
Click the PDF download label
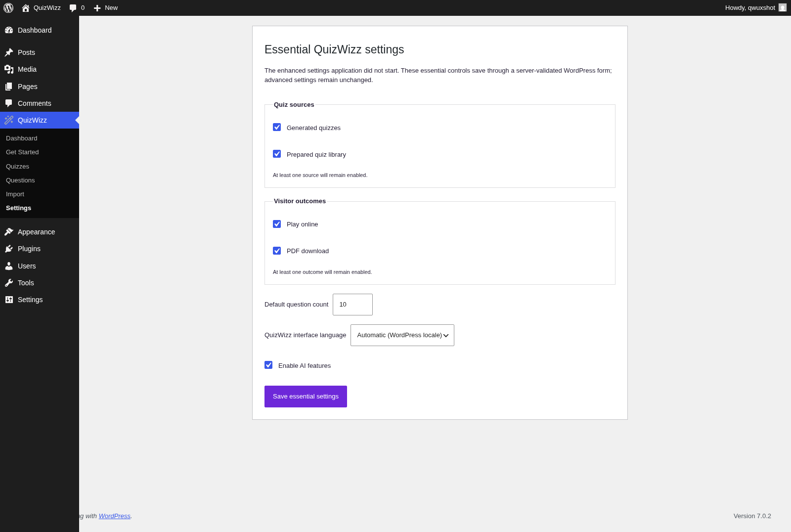tap(308, 251)
